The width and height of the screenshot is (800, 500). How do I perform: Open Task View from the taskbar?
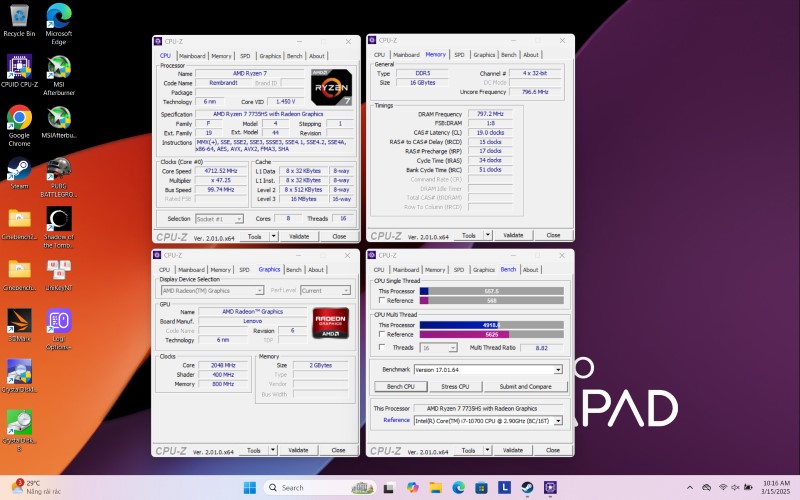[x=389, y=488]
